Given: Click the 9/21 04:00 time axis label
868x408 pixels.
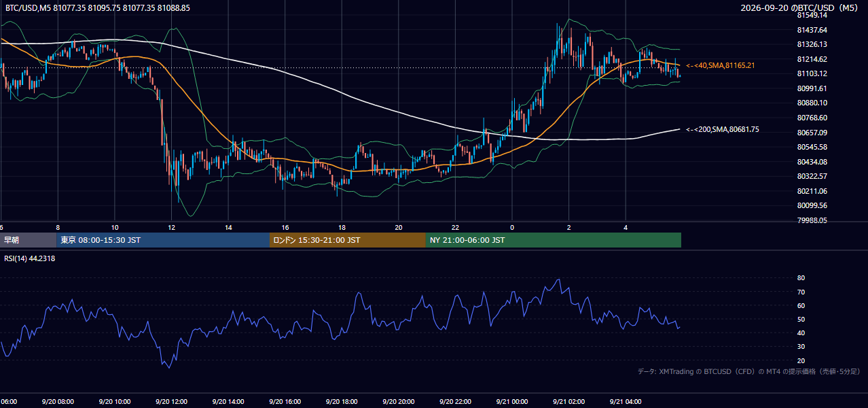Looking at the screenshot, I should tap(626, 402).
